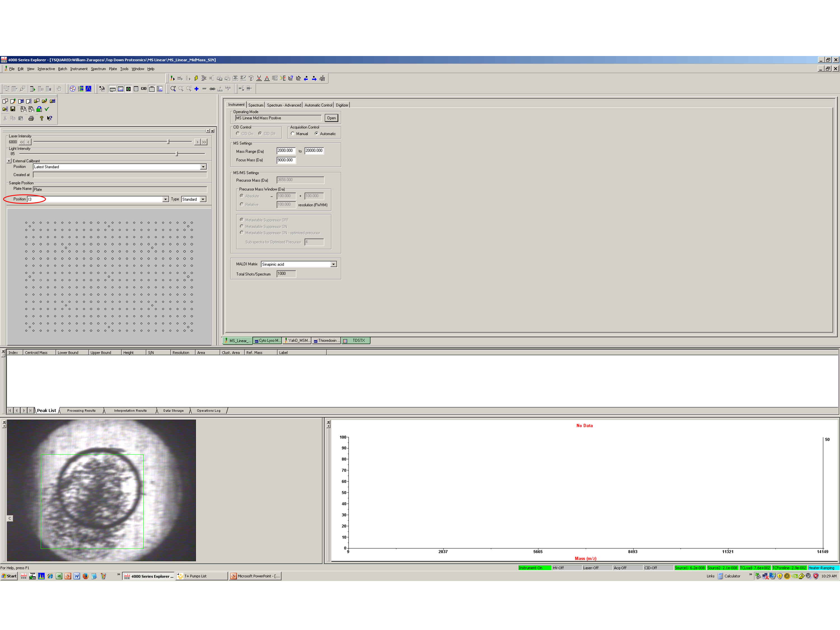Click the blue left arrow icon
840x630 pixels.
click(306, 78)
